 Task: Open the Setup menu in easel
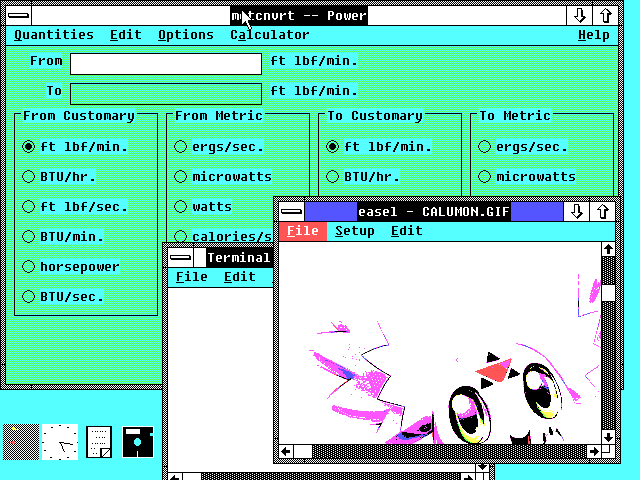pyautogui.click(x=355, y=231)
